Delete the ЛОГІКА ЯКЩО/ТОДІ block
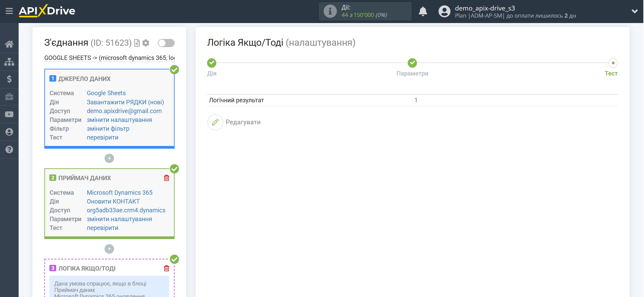The image size is (644, 297). click(166, 268)
